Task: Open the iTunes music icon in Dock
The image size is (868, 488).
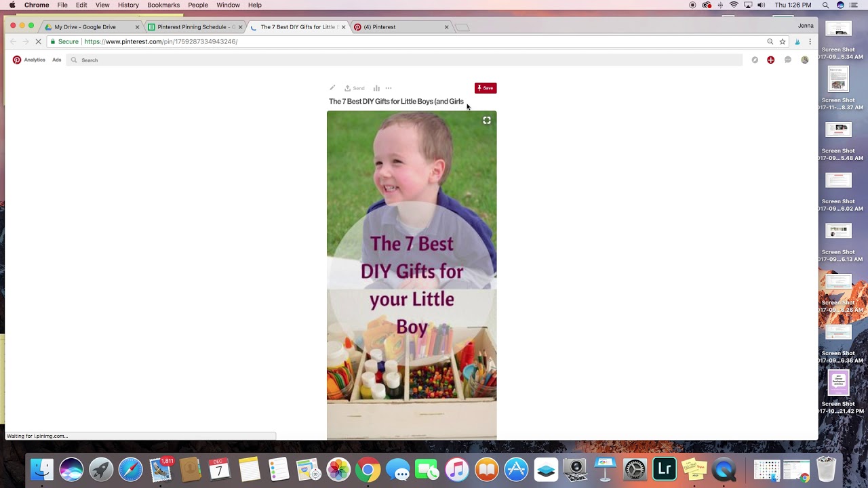Action: pyautogui.click(x=457, y=469)
